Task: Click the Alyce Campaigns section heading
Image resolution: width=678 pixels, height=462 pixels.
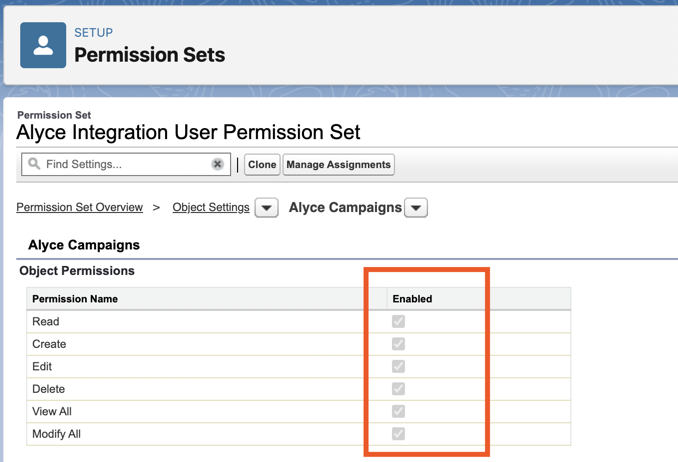Action: (84, 245)
